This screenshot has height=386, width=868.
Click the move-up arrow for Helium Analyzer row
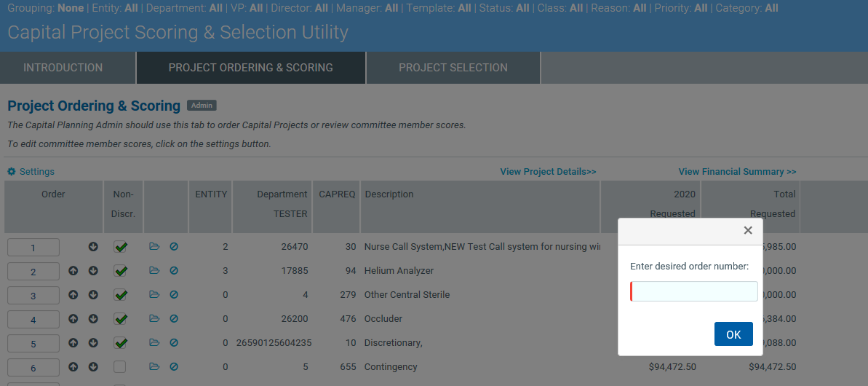(73, 271)
